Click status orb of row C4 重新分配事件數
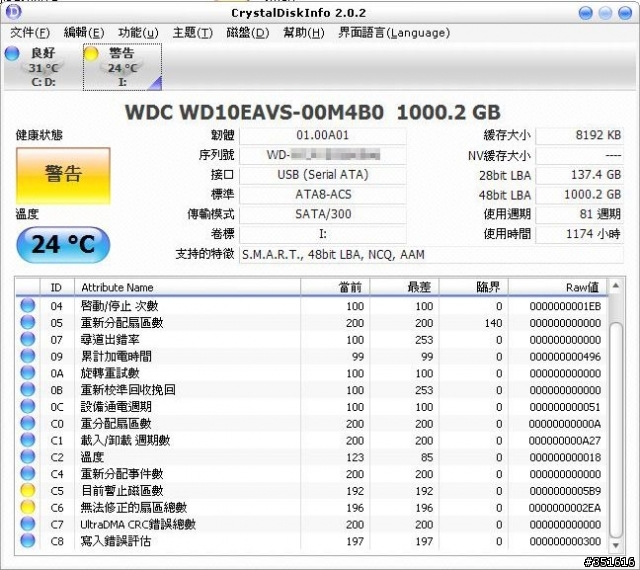Viewport: 640px width, 570px height. [28, 473]
